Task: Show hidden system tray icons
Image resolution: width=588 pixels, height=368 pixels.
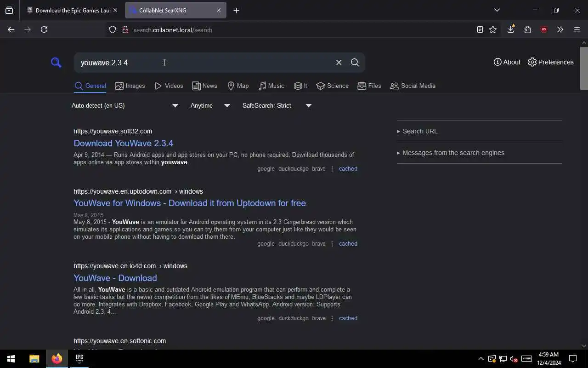Action: [481, 359]
